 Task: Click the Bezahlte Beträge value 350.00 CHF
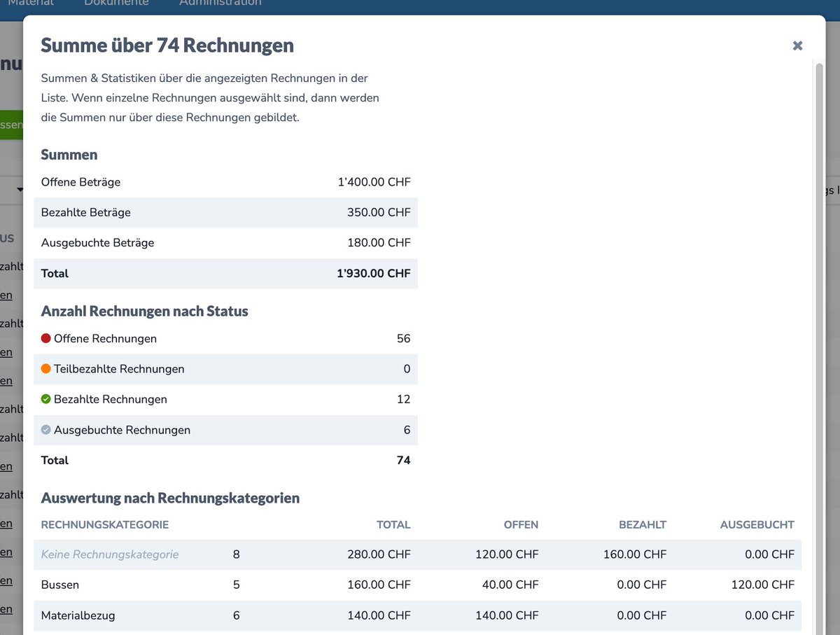point(379,212)
